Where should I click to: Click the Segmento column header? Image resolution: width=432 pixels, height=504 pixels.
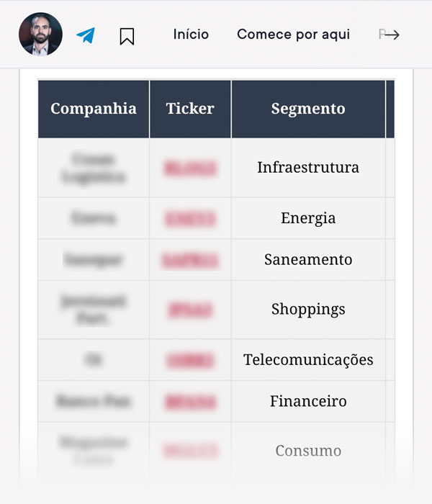tap(308, 109)
